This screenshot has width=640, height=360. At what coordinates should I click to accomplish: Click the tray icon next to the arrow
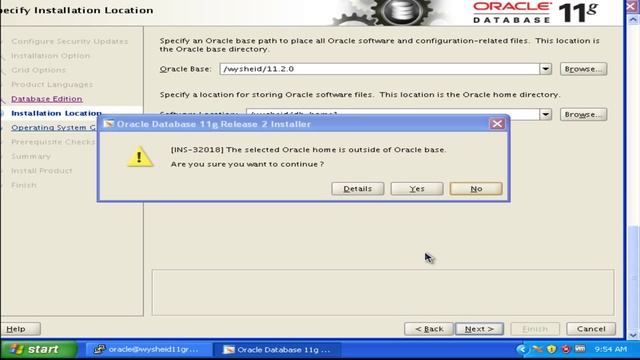tap(537, 349)
